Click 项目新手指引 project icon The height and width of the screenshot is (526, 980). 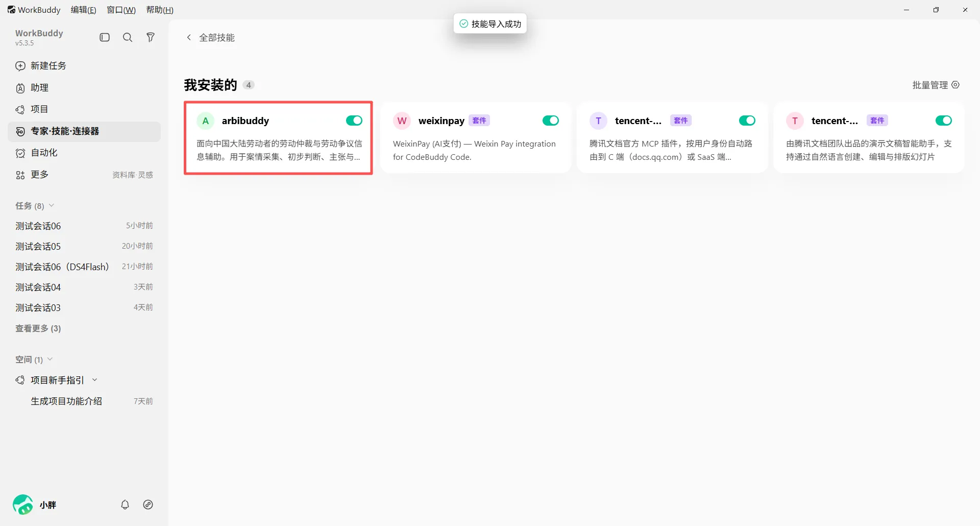pos(20,380)
